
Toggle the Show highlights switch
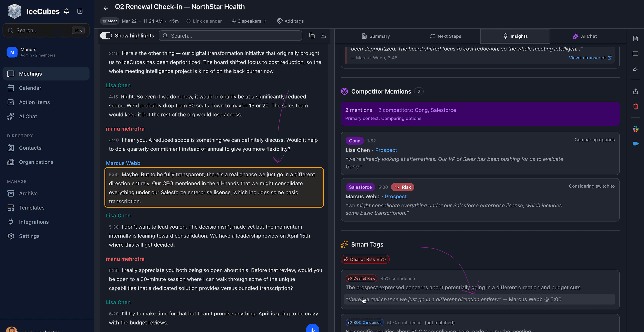(106, 36)
